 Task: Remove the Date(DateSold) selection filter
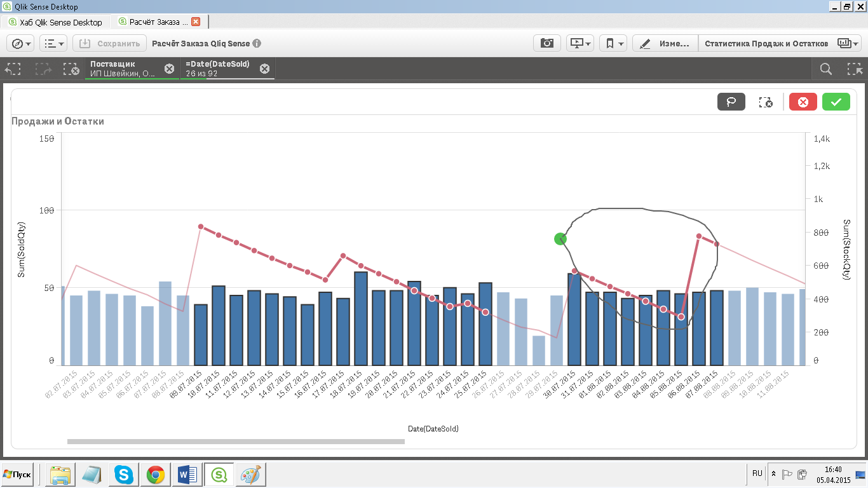[x=264, y=69]
